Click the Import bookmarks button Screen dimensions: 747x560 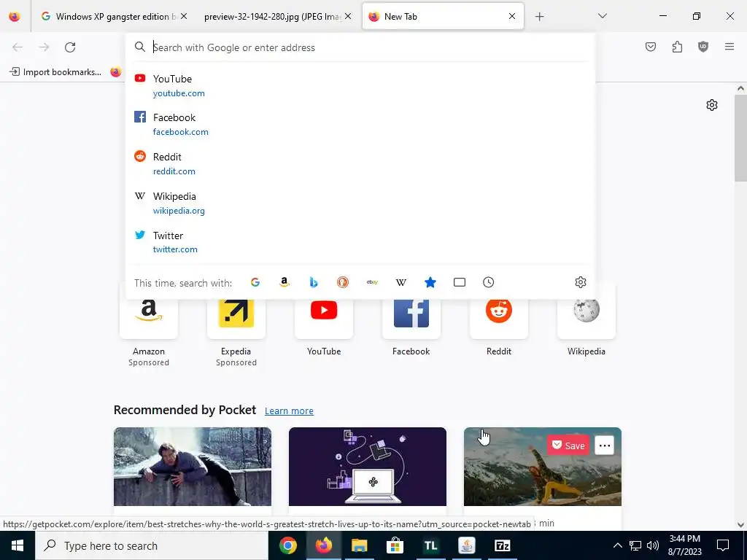click(x=55, y=72)
